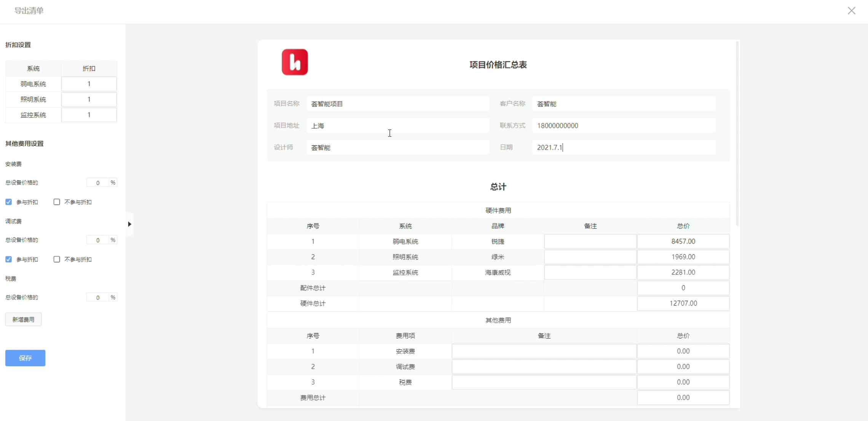Edit the 照明系统 discount field
868x421 pixels.
[x=89, y=99]
